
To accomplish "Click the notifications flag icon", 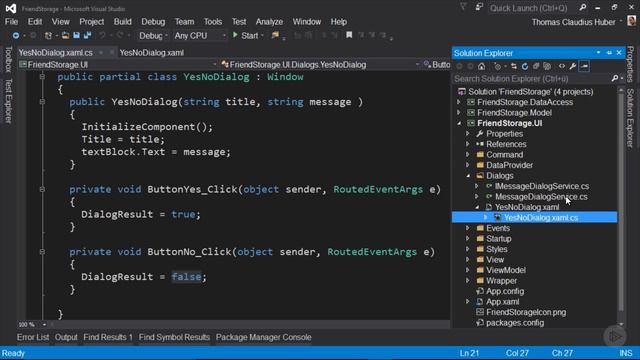I will (463, 7).
